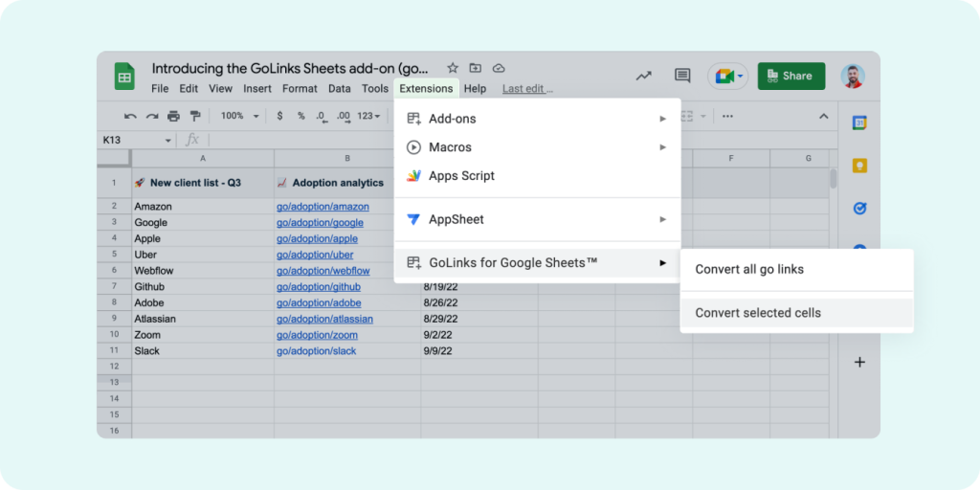Activate the paint format tool
980x490 pixels.
195,116
